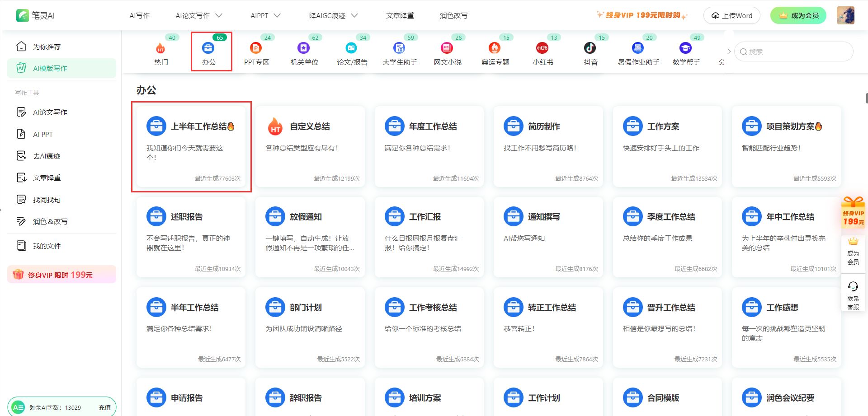Click the green 成为会员 button
Screen dimensions: 868x416
[x=798, y=15]
